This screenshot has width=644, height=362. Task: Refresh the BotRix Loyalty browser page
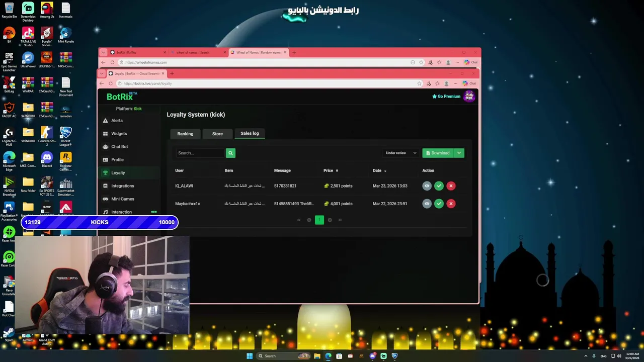[110, 83]
